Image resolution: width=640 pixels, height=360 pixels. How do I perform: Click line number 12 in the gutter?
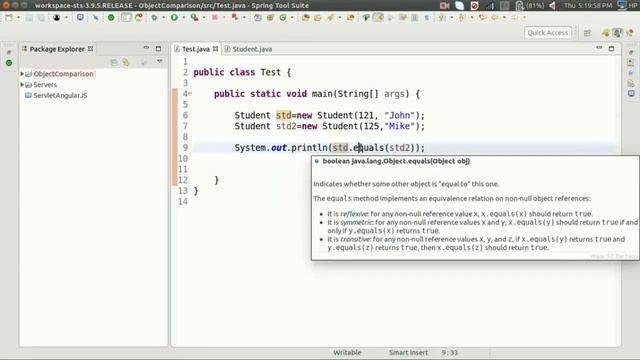pyautogui.click(x=182, y=180)
